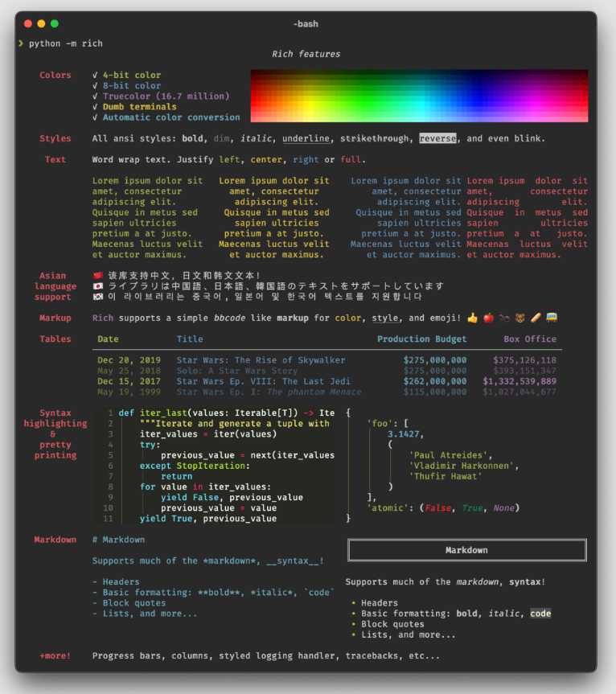Click the shell prompt arrow
Viewport: 616px width, 694px height.
[21, 43]
